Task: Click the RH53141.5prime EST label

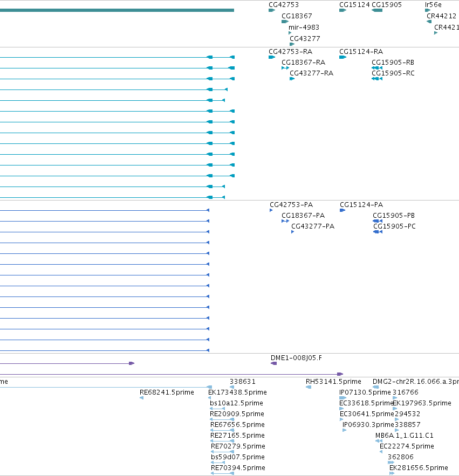Action: coord(333,382)
